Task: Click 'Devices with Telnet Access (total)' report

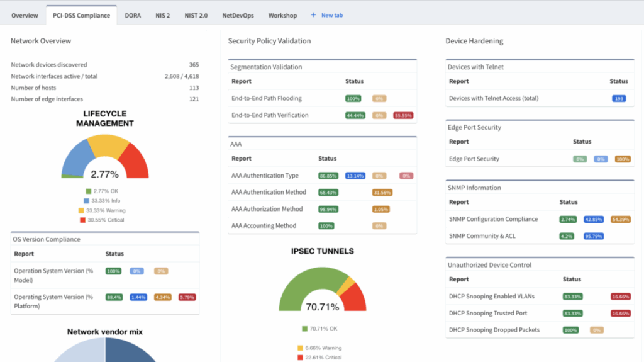Action: tap(494, 98)
